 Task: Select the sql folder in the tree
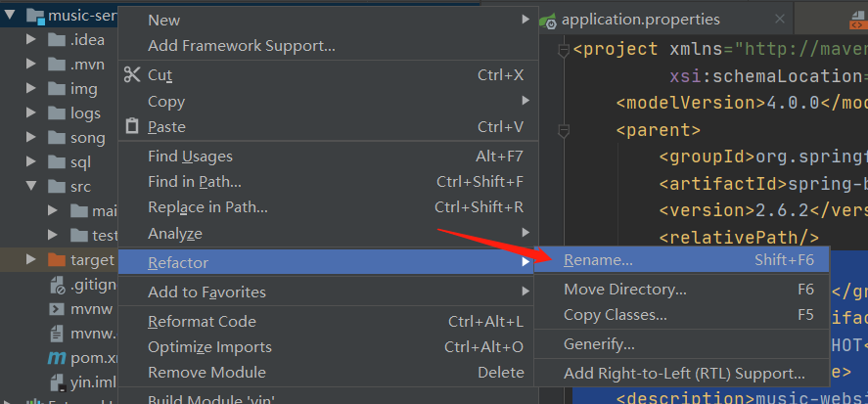coord(80,162)
